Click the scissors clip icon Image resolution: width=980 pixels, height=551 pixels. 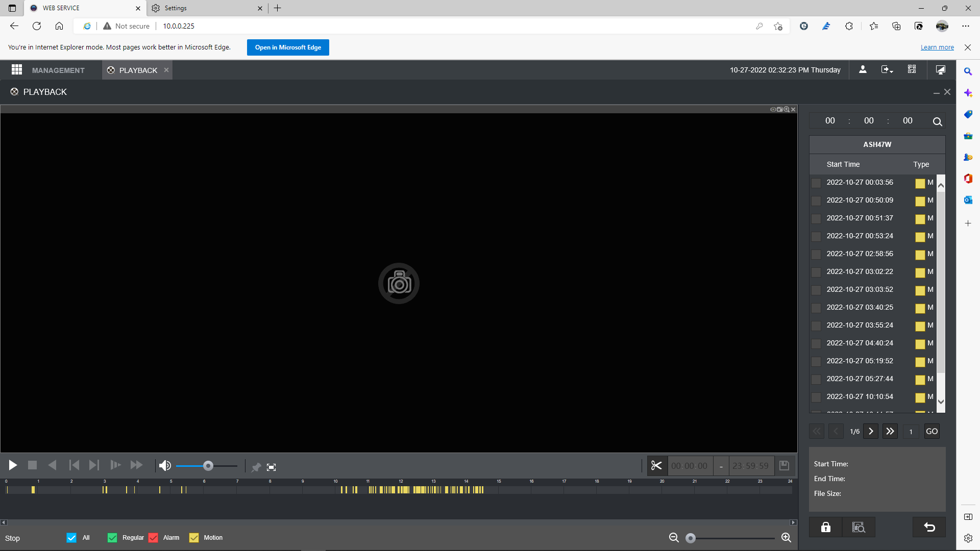pos(656,466)
